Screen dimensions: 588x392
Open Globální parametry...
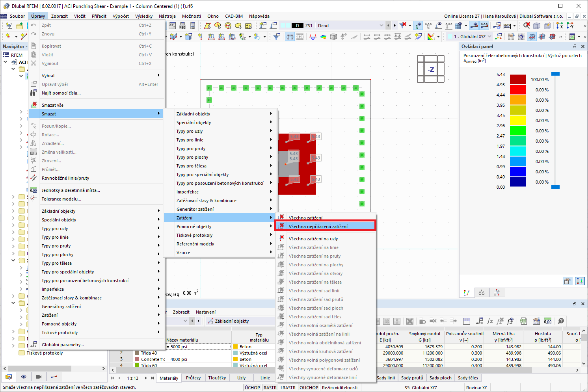96,345
